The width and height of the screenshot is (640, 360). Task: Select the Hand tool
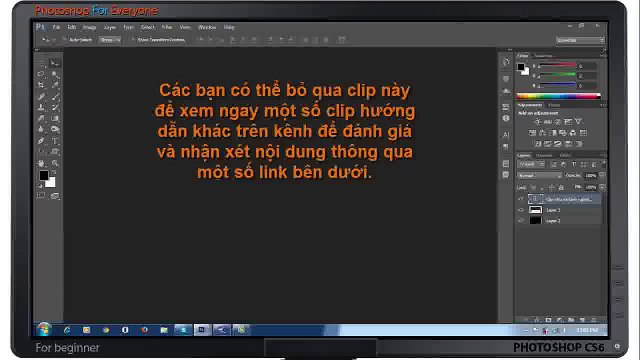(x=41, y=163)
